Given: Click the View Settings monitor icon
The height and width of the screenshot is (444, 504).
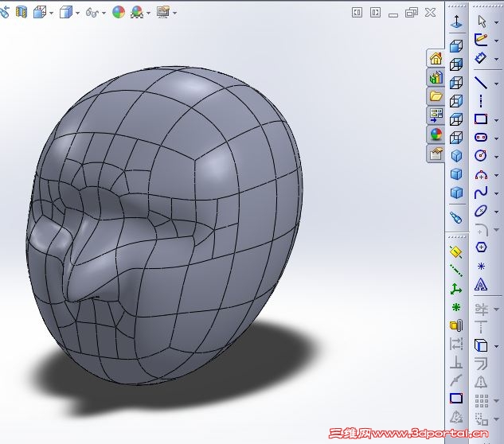Looking at the screenshot, I should [163, 12].
